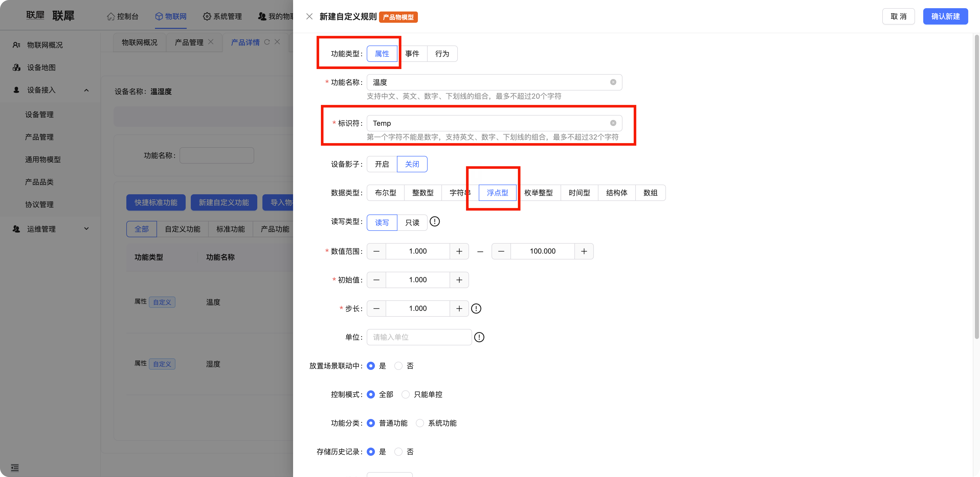The height and width of the screenshot is (477, 980).
Task: Switch 功能类型 to 事件
Action: pos(412,54)
